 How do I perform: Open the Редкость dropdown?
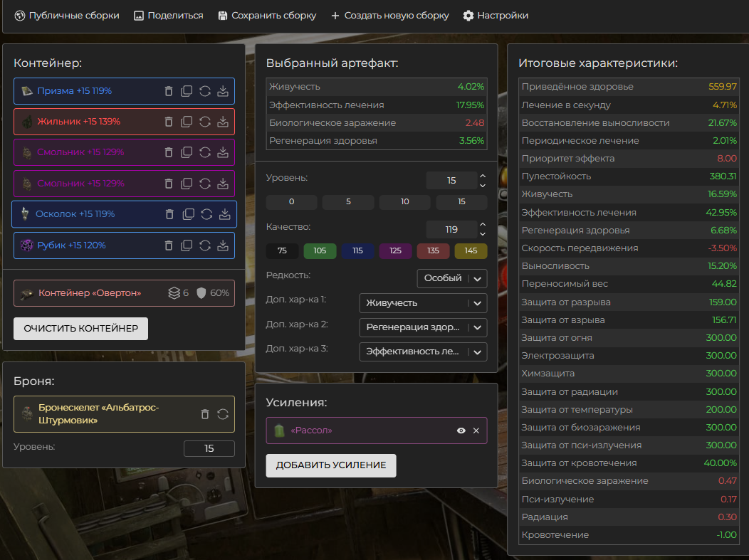pos(452,278)
